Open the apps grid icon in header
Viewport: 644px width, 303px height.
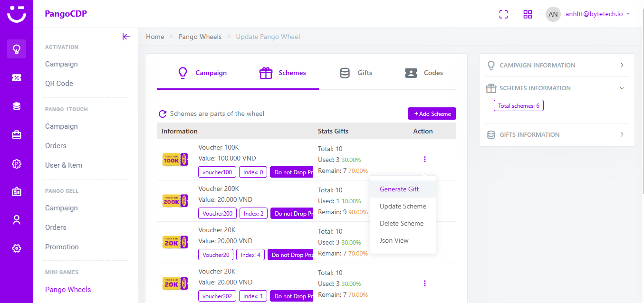528,14
